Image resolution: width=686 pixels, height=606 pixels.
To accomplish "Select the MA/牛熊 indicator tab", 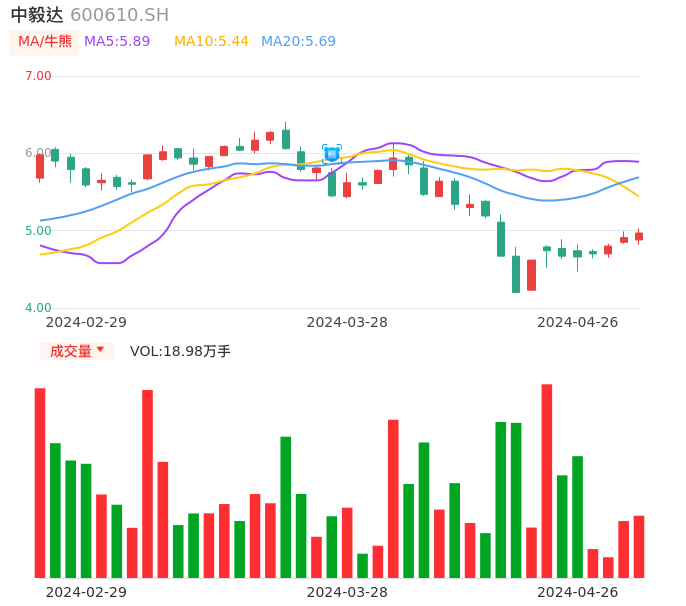I will (45, 42).
